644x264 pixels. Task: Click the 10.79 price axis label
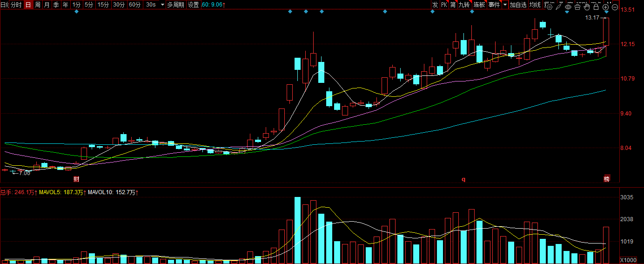(x=629, y=79)
